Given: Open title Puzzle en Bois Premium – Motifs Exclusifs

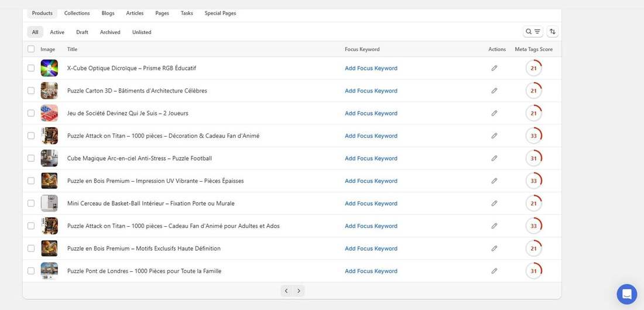Looking at the screenshot, I should click(x=144, y=248).
